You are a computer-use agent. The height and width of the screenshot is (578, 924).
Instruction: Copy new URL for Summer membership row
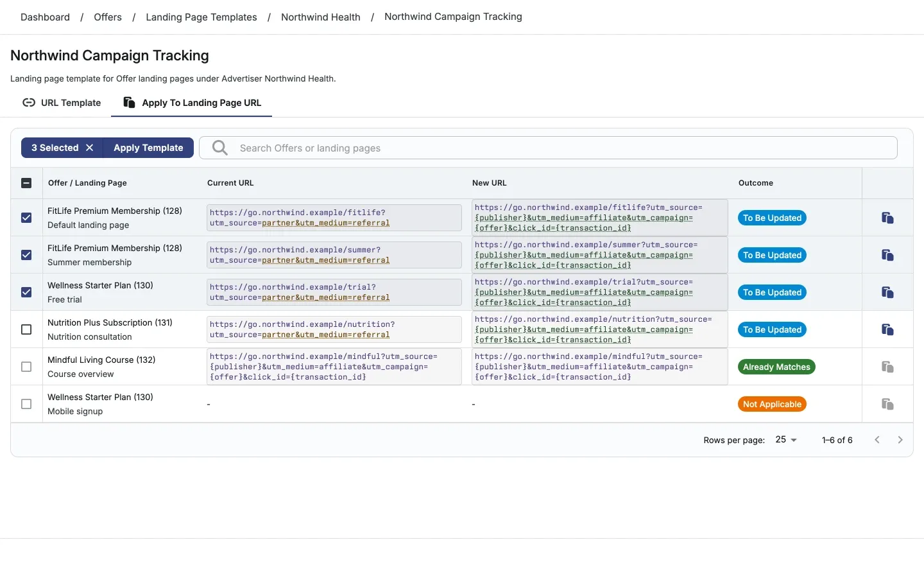coord(887,255)
